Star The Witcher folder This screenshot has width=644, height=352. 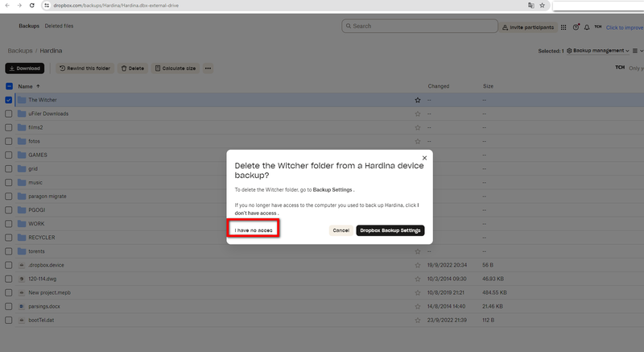[418, 100]
